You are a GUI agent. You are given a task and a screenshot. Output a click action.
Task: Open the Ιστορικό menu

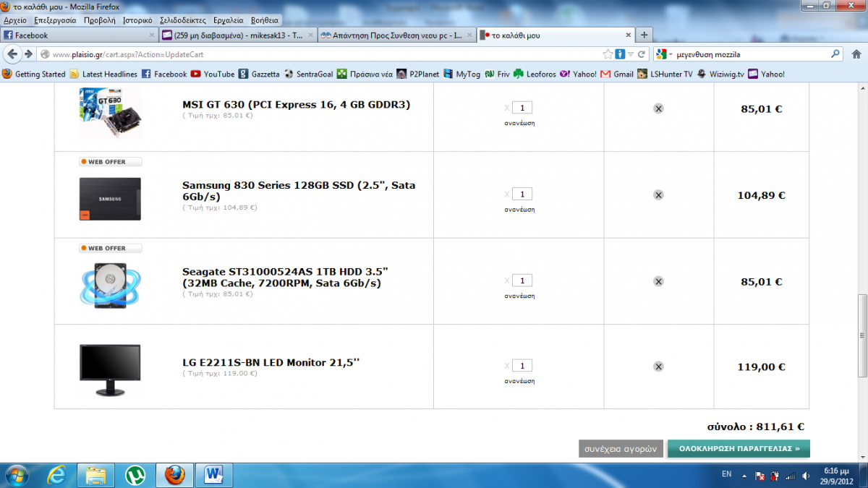(137, 20)
